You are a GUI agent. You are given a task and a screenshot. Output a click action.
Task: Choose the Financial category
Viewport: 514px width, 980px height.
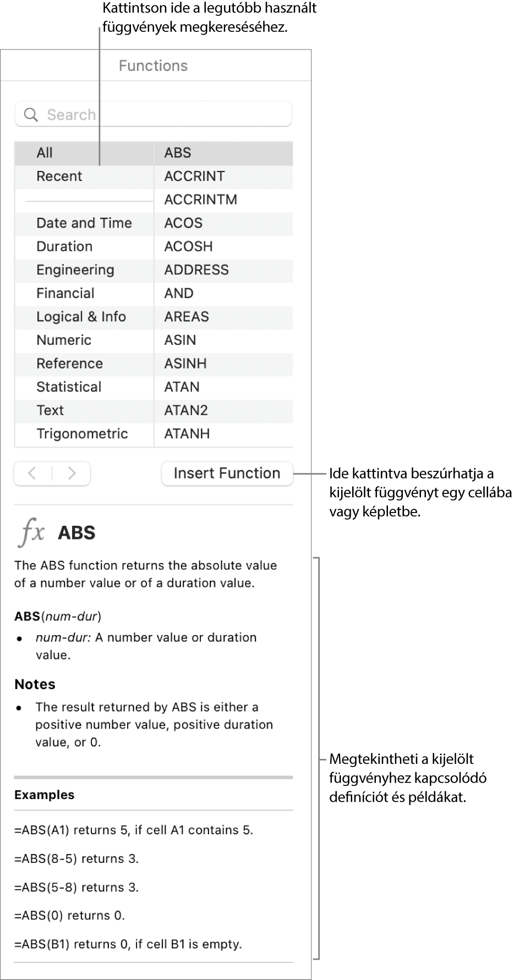(x=65, y=294)
